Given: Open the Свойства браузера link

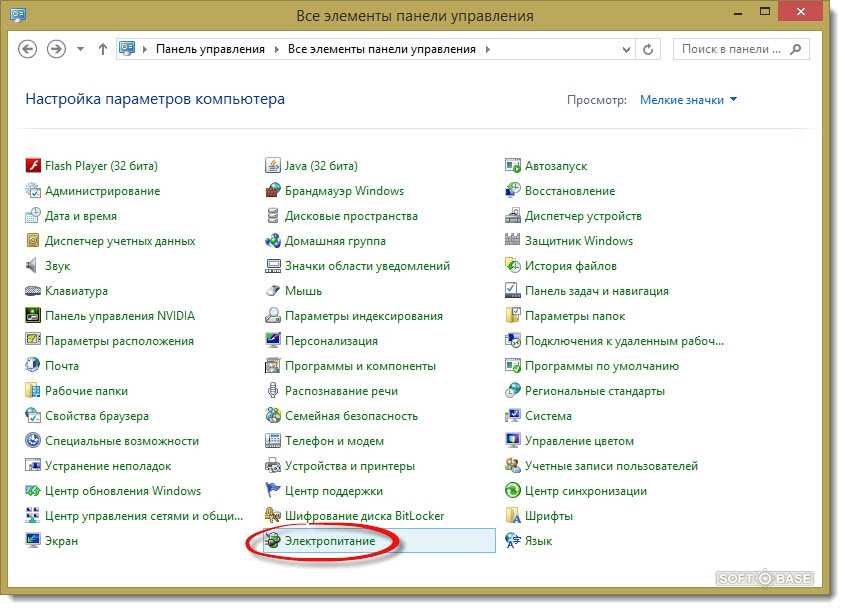Looking at the screenshot, I should pyautogui.click(x=97, y=416).
